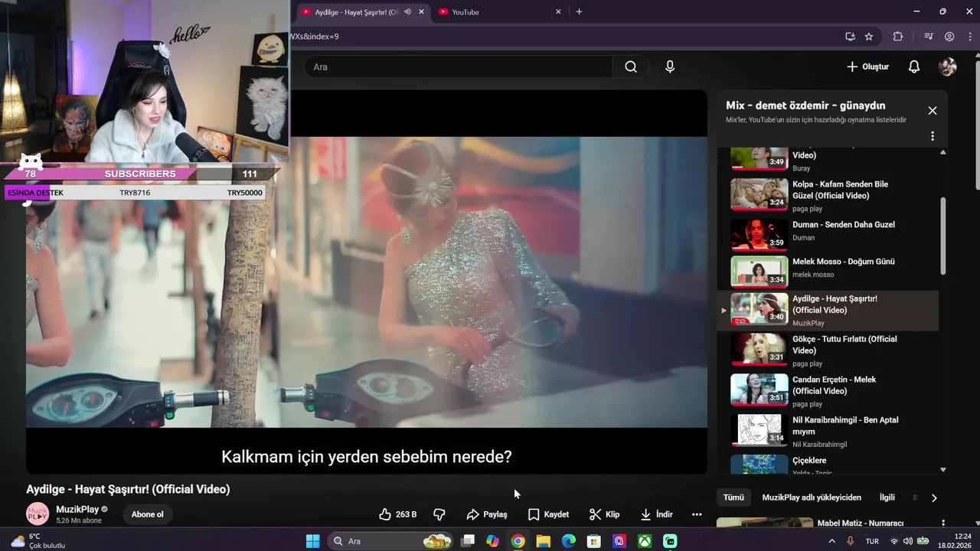Click the playlist scrollbar up arrow
This screenshot has height=551, width=980.
[943, 152]
